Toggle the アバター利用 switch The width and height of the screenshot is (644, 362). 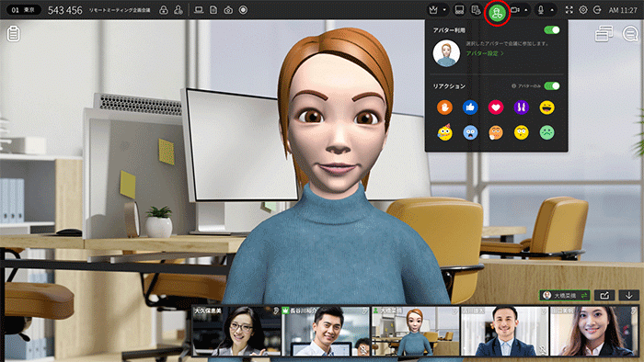[552, 30]
